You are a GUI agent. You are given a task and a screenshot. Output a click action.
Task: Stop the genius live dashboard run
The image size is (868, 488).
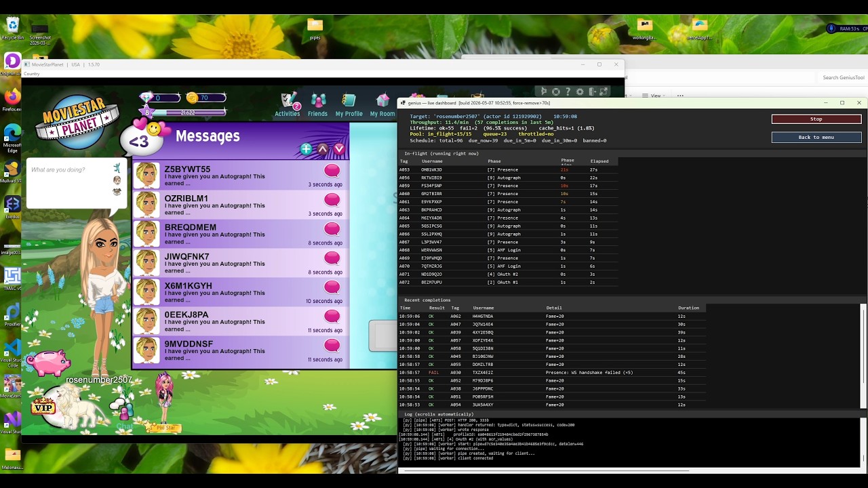816,119
